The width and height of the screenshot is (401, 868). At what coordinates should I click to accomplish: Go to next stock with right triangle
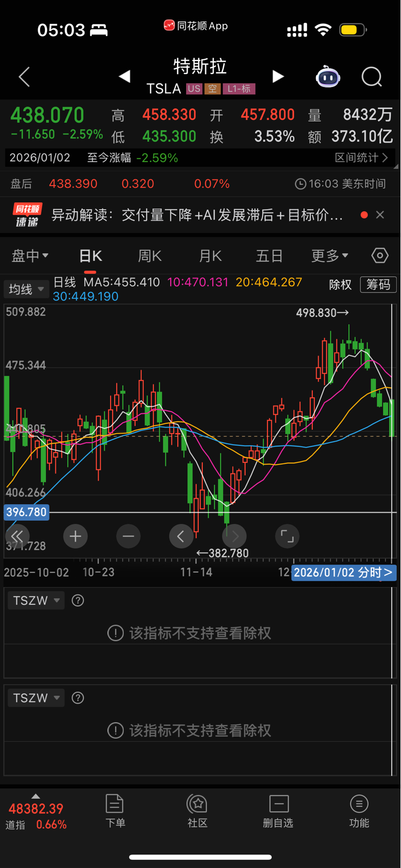pyautogui.click(x=278, y=77)
